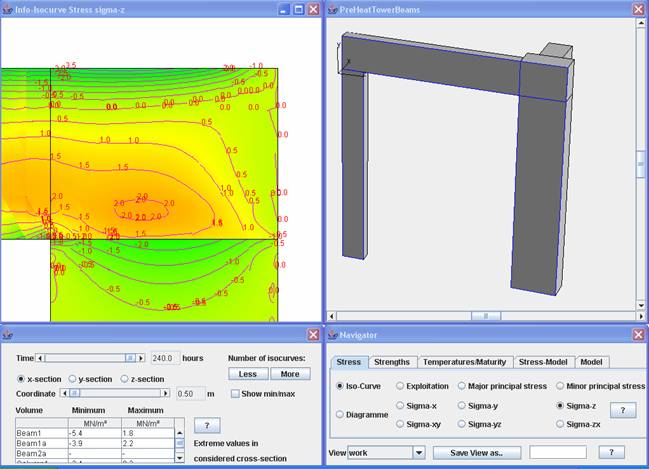This screenshot has height=469, width=649.
Task: Click the volume table scrollbar thumb
Action: pos(180,443)
